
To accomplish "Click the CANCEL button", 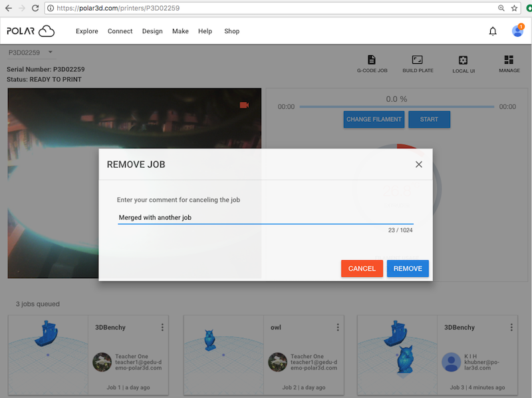I will click(362, 269).
